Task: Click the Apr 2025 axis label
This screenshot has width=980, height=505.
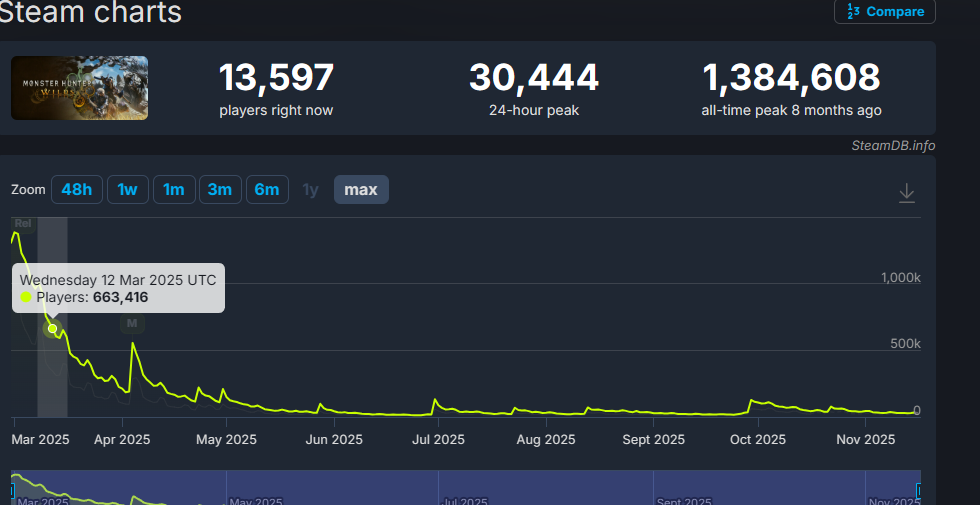Action: click(122, 439)
